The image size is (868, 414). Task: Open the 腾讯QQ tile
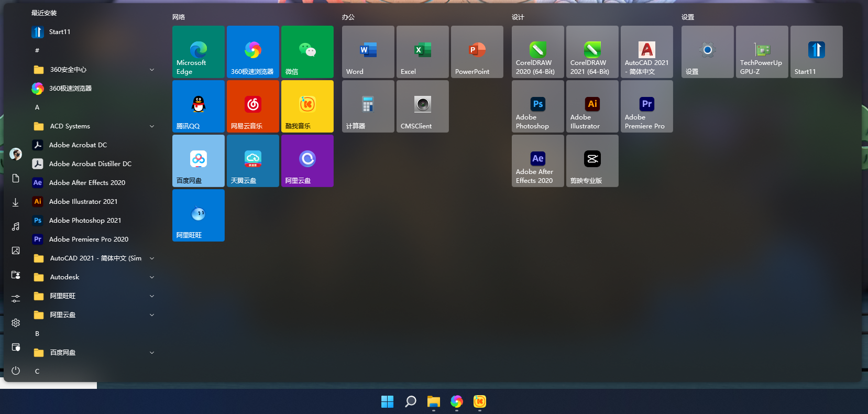(199, 106)
